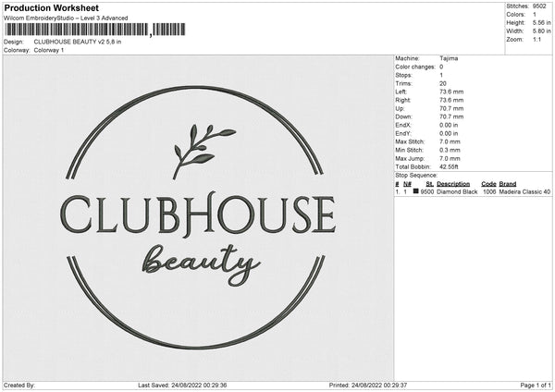Click the Min Stitch value 0.3 mm
555x392 pixels.
450,151
